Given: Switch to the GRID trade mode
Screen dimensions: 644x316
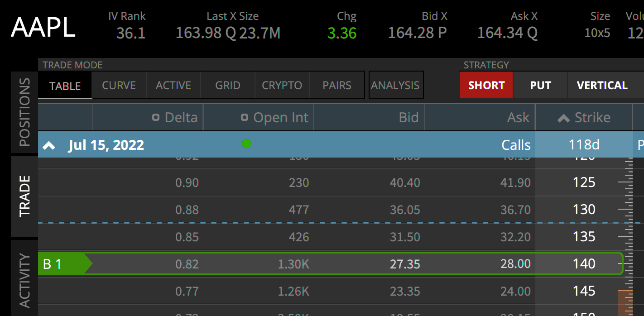Looking at the screenshot, I should click(228, 85).
